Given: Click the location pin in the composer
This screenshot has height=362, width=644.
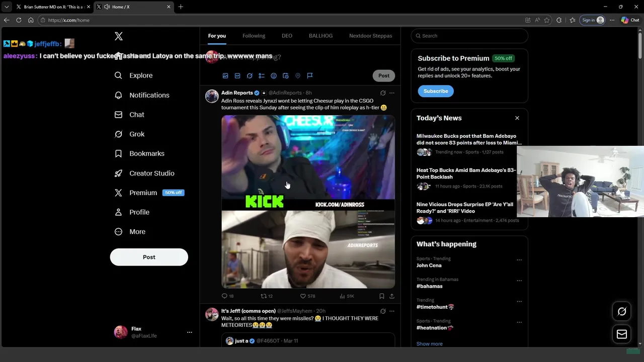Looking at the screenshot, I should coord(298,76).
